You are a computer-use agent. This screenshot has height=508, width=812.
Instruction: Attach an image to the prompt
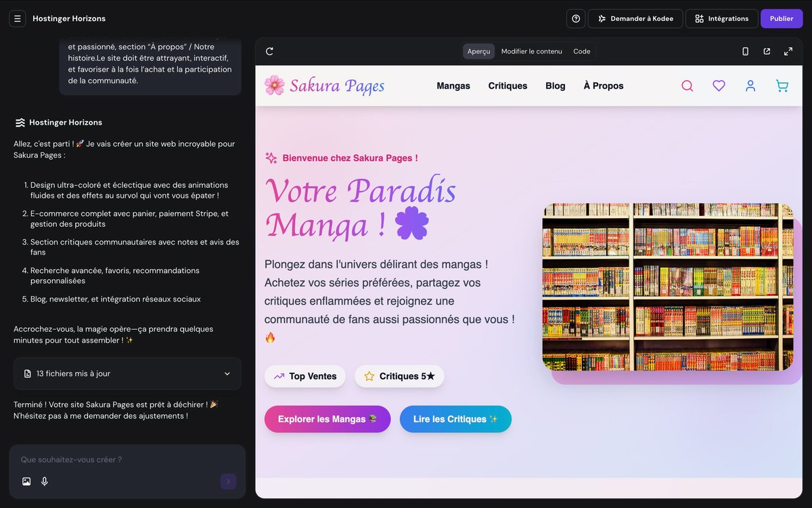pyautogui.click(x=26, y=482)
